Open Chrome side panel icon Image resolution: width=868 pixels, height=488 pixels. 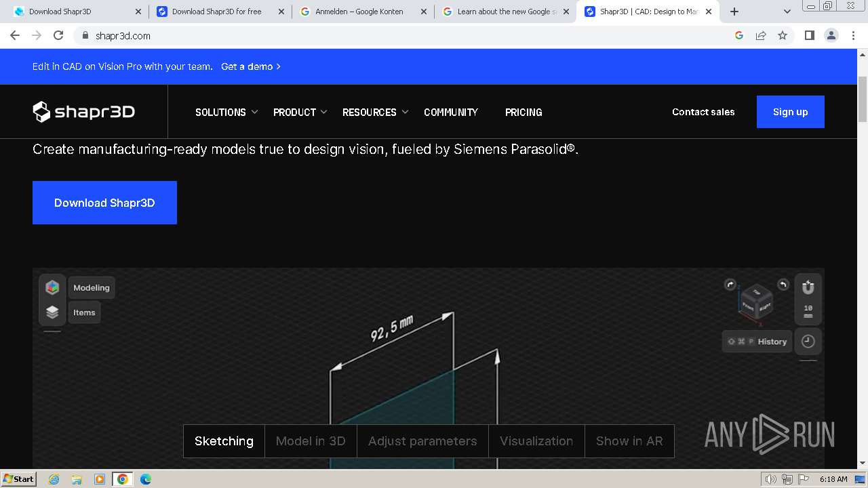809,35
